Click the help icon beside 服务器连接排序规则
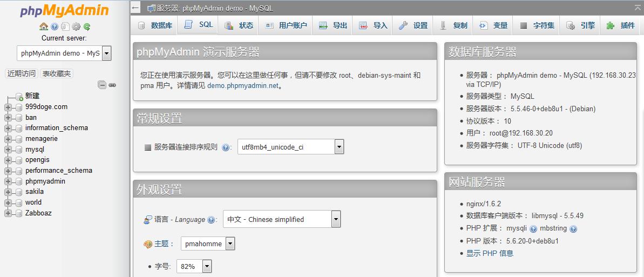 226,147
